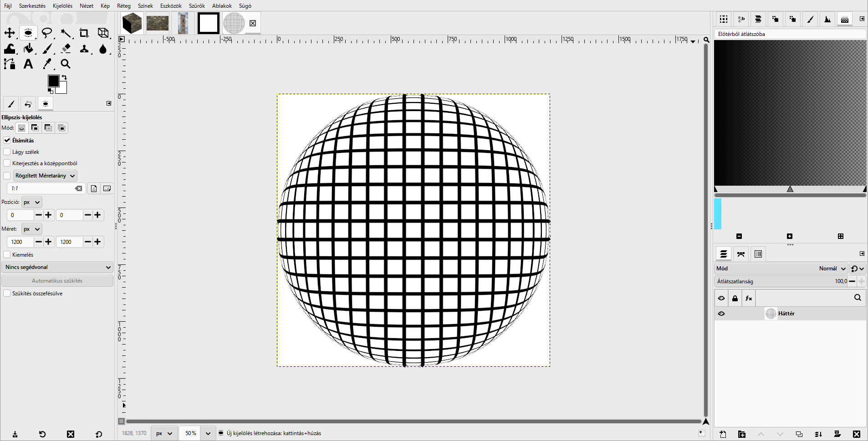Click the new layer icon
Viewport: 868px width, 441px height.
723,434
